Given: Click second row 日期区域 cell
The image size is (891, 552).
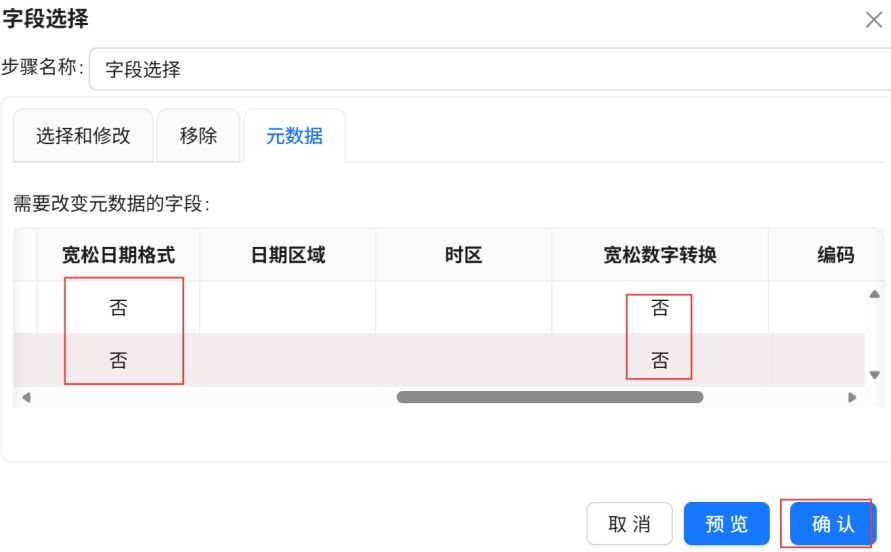Looking at the screenshot, I should pyautogui.click(x=288, y=360).
